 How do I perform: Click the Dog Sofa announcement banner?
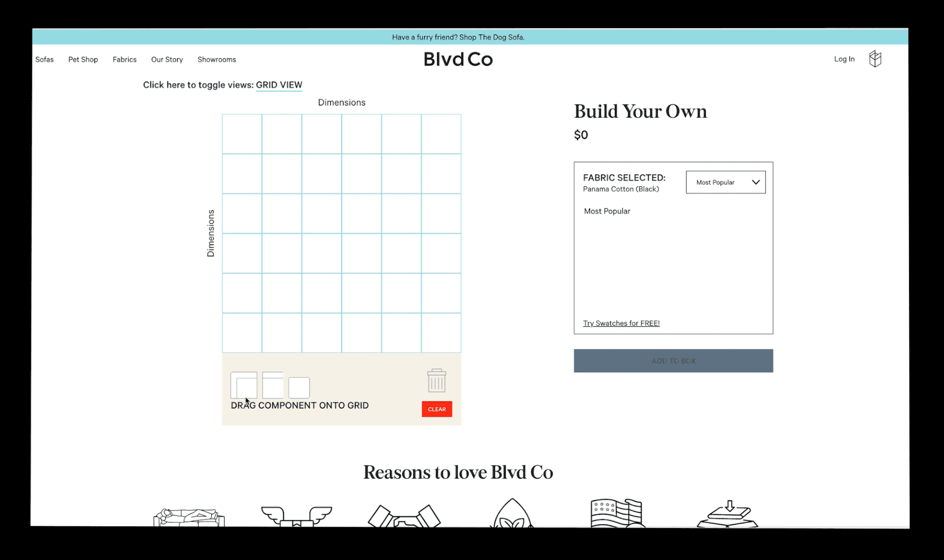point(470,37)
